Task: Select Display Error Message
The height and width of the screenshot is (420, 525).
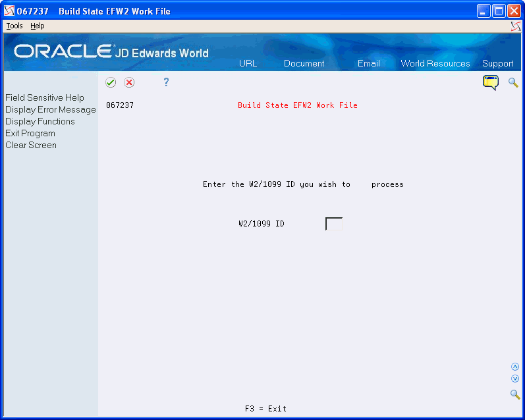Action: pyautogui.click(x=51, y=110)
